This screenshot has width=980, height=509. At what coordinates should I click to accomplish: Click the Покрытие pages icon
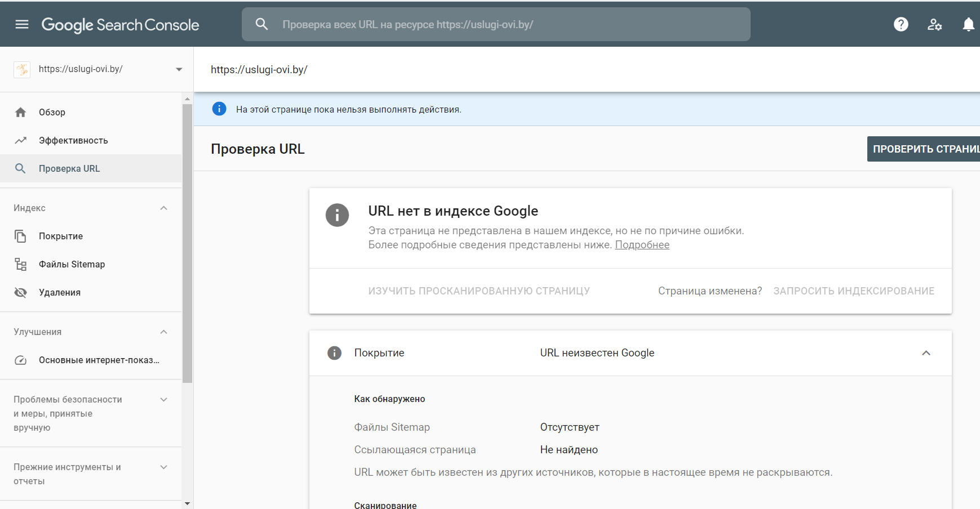point(20,236)
